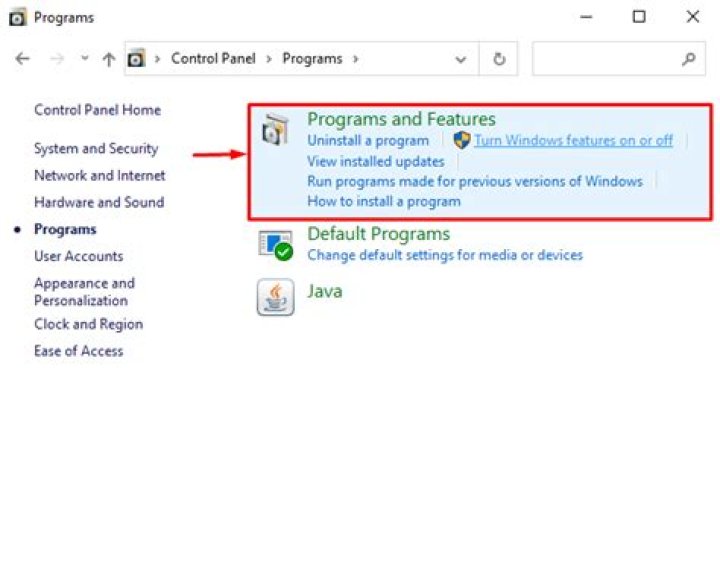
Task: Open Ease of Access category
Action: click(x=79, y=351)
